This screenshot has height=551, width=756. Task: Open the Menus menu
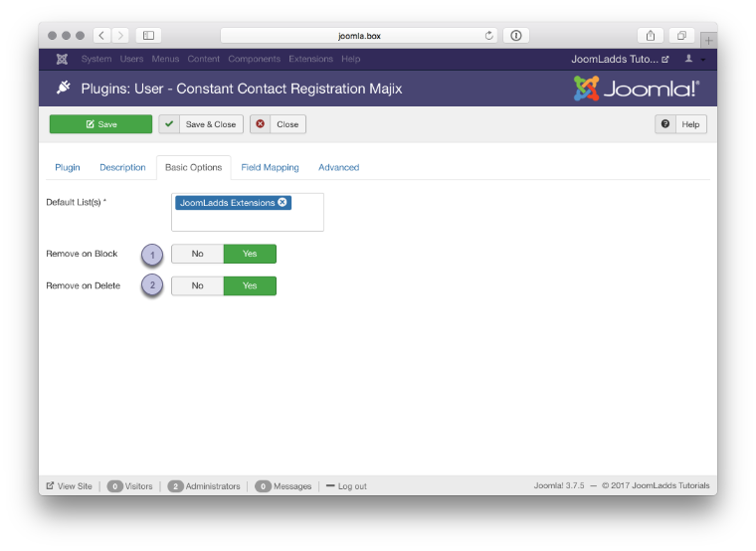165,59
